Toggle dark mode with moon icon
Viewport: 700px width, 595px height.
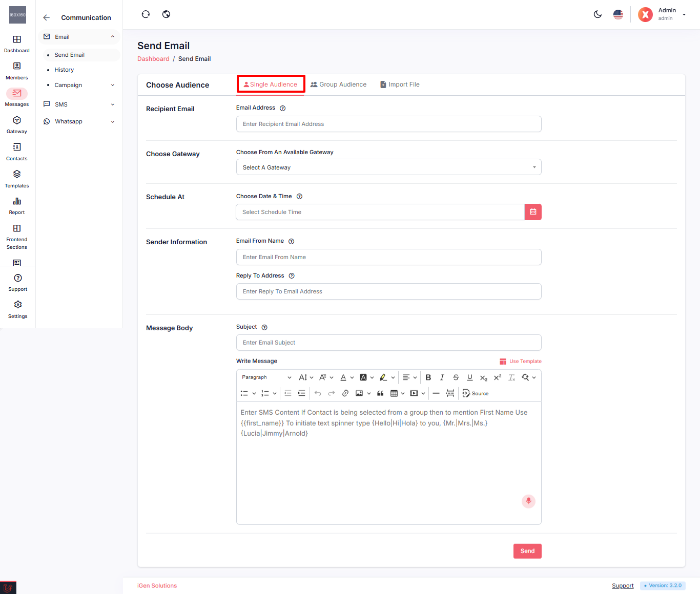coord(598,14)
